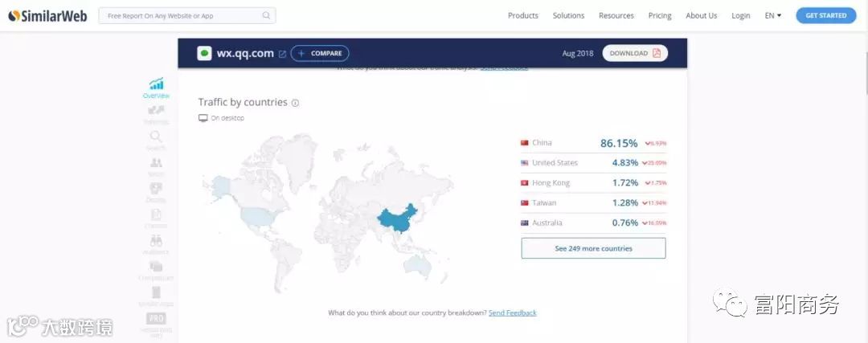Viewport: 868px width, 343px height.
Task: Open the Mobile Apps icon in the sidebar
Action: (x=156, y=292)
